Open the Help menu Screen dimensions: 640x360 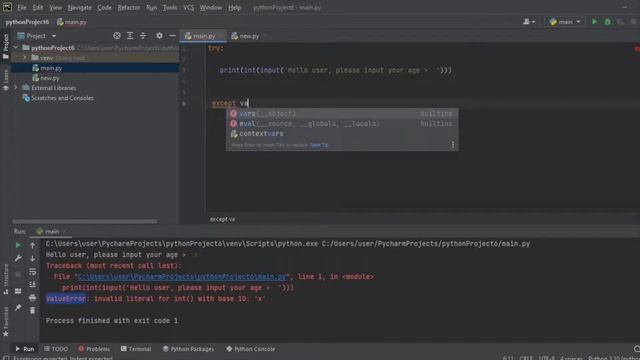click(235, 7)
